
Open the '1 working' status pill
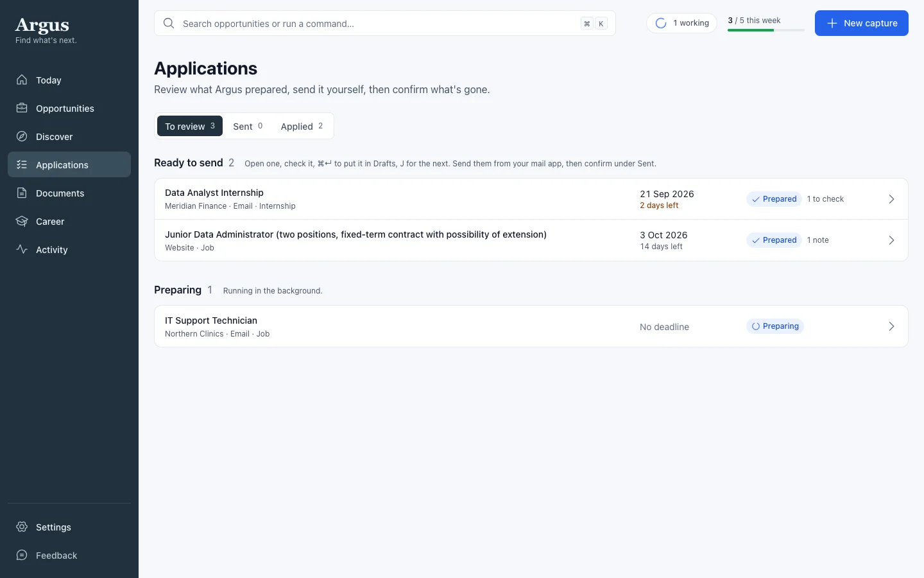[681, 23]
